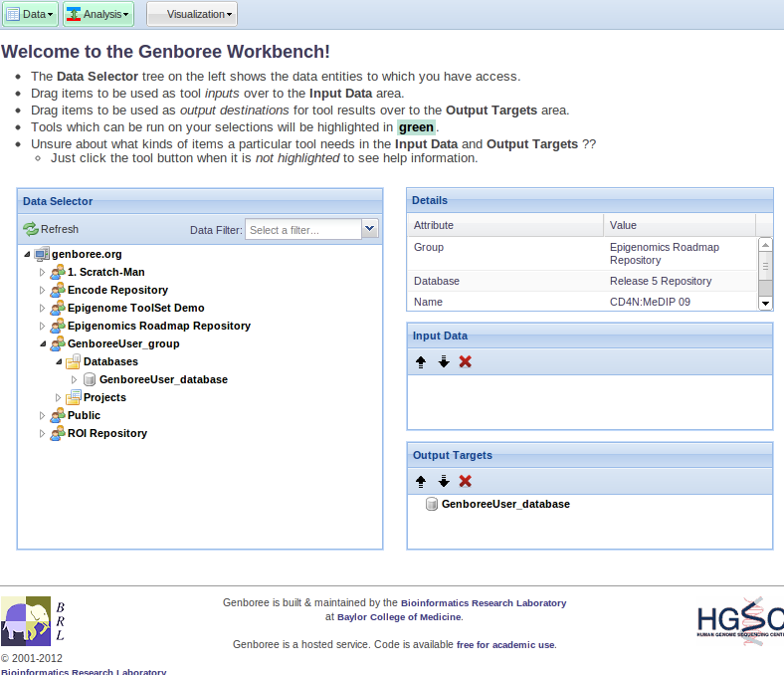Open Bioinformatics Research Laboratory link
Image resolution: width=784 pixels, height=675 pixels.
point(483,602)
